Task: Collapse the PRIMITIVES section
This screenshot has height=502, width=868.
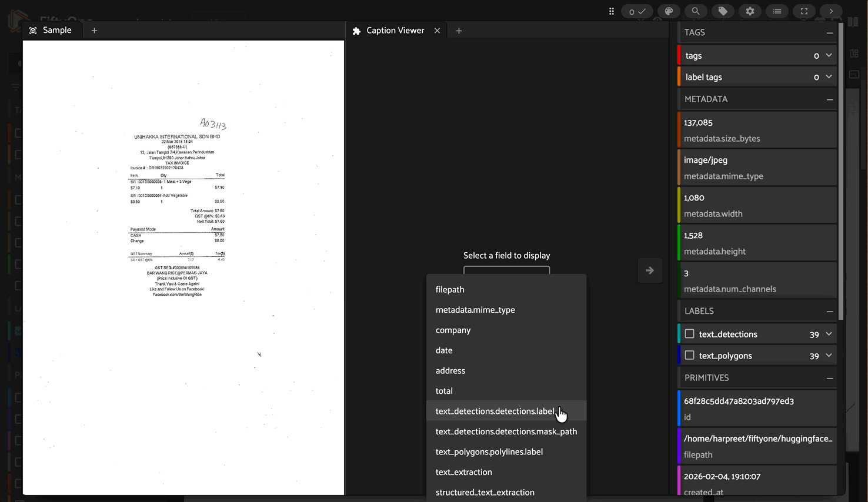Action: 829,378
